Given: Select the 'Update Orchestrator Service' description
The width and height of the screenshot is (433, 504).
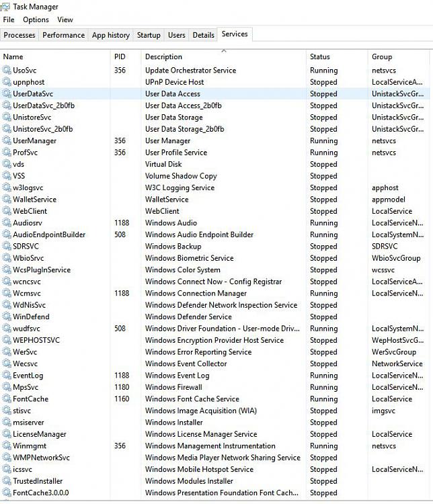Looking at the screenshot, I should (x=190, y=70).
